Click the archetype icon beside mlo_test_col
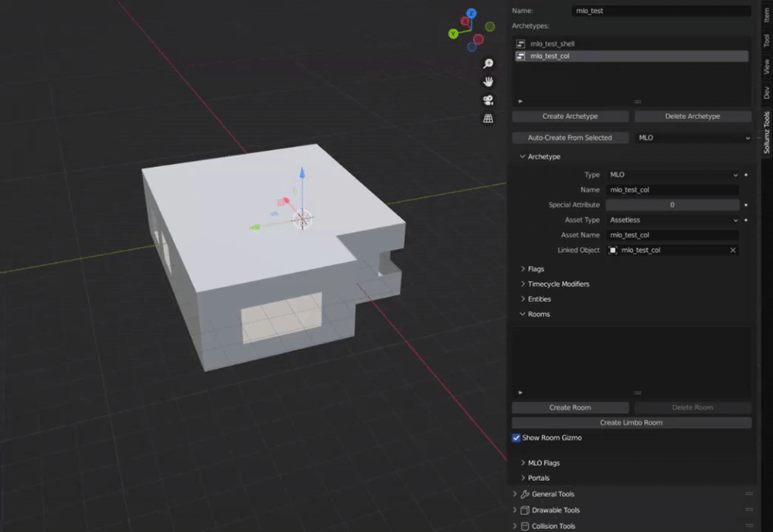This screenshot has height=532, width=773. (x=520, y=56)
